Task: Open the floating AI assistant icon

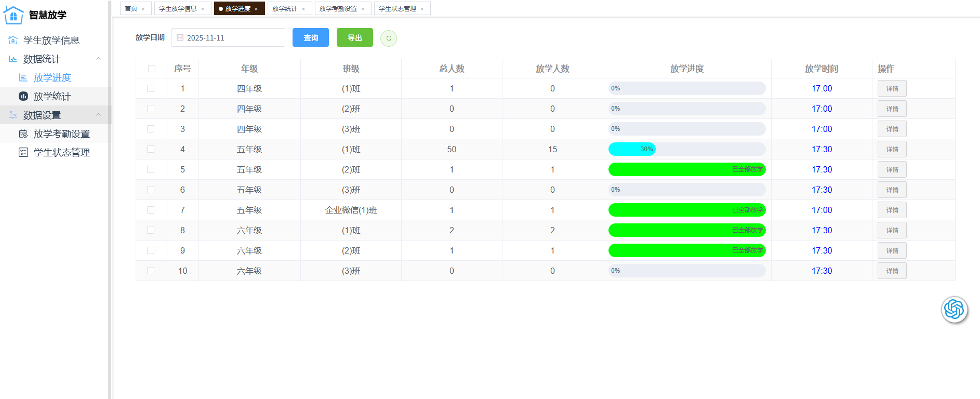Action: pyautogui.click(x=954, y=310)
